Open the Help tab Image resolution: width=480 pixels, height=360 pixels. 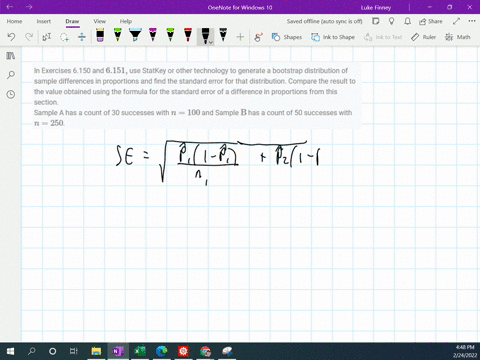tap(126, 21)
